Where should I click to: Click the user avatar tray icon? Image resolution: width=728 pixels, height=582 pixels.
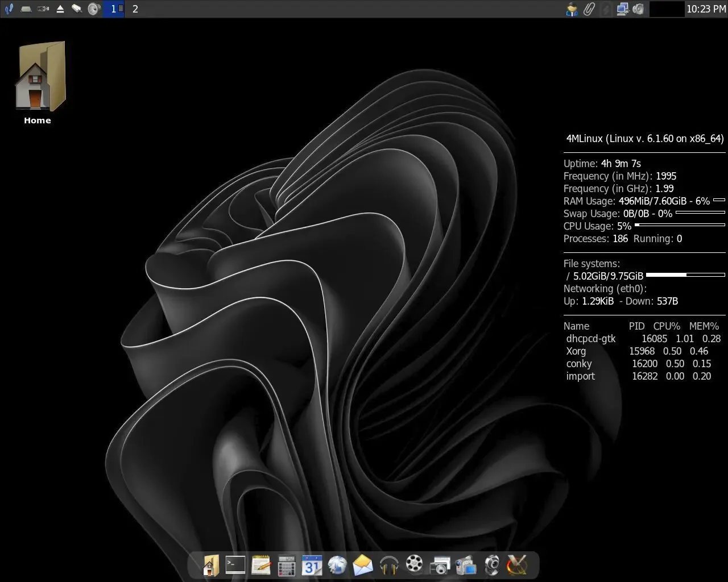pos(572,9)
